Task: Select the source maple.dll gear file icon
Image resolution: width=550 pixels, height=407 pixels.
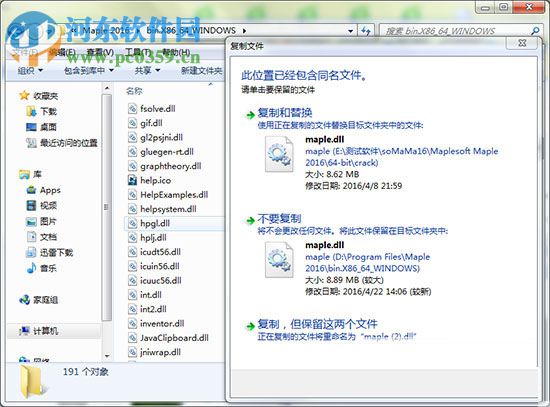Action: click(x=279, y=154)
